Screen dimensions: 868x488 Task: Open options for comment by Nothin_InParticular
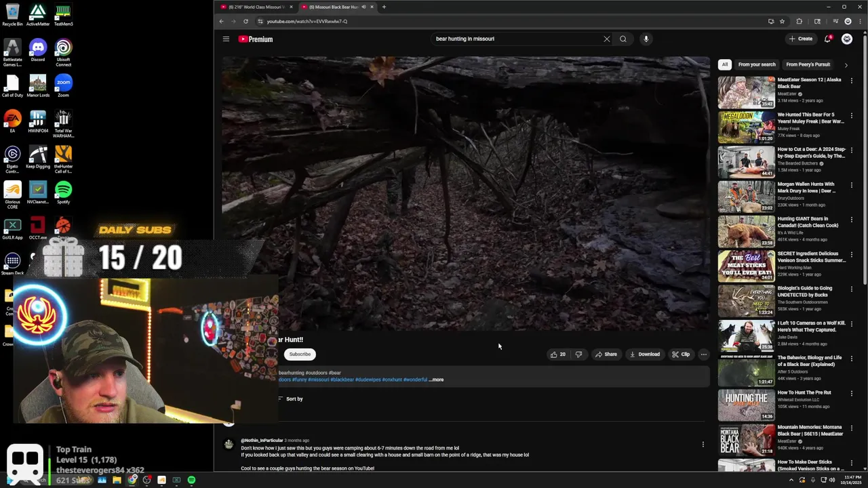(703, 445)
